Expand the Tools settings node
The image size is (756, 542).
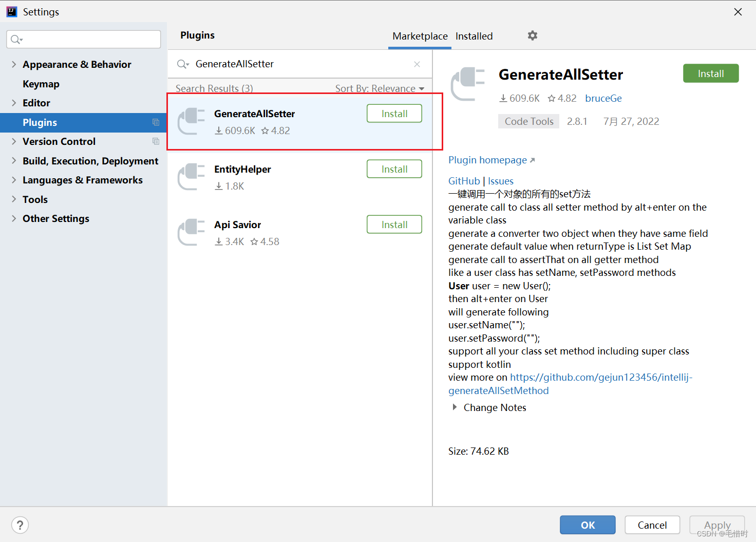14,199
